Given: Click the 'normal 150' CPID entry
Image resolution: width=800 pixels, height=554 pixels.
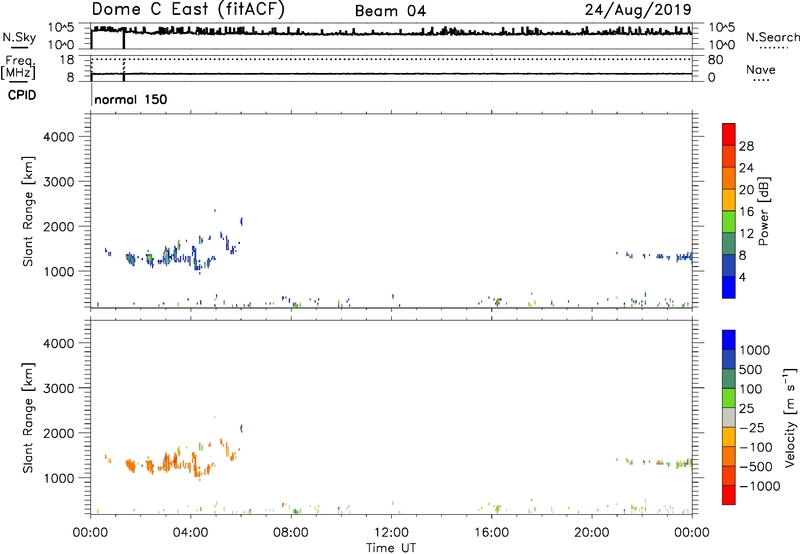Looking at the screenshot, I should pyautogui.click(x=131, y=99).
